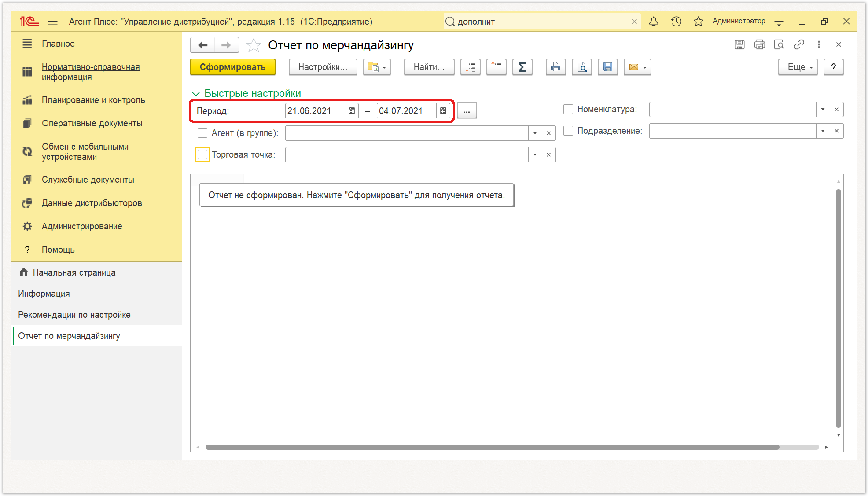Screen dimensions: 868x496
Task: Open help with the ? button
Action: click(833, 67)
